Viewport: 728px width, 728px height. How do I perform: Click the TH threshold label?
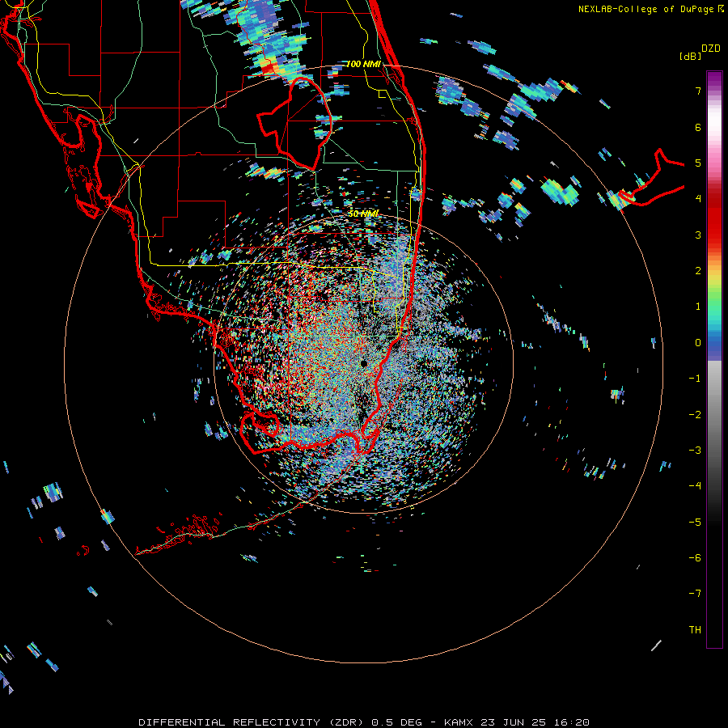695,630
